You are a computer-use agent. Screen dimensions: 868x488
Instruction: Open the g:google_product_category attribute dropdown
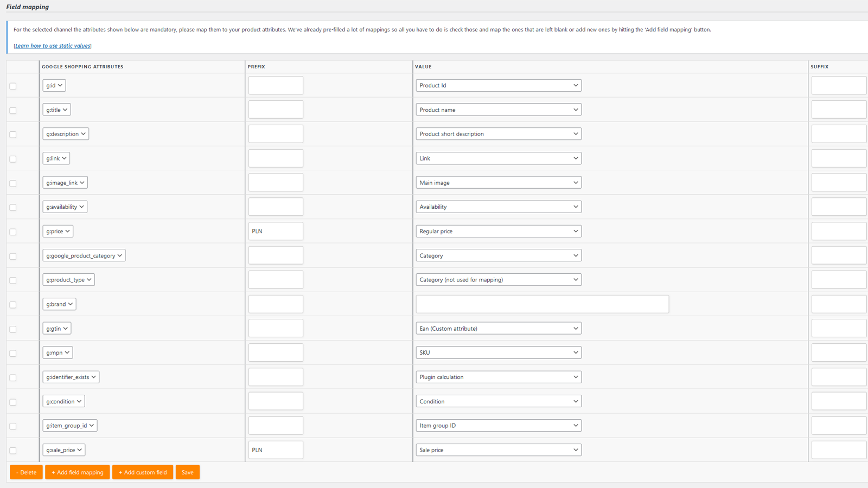84,255
